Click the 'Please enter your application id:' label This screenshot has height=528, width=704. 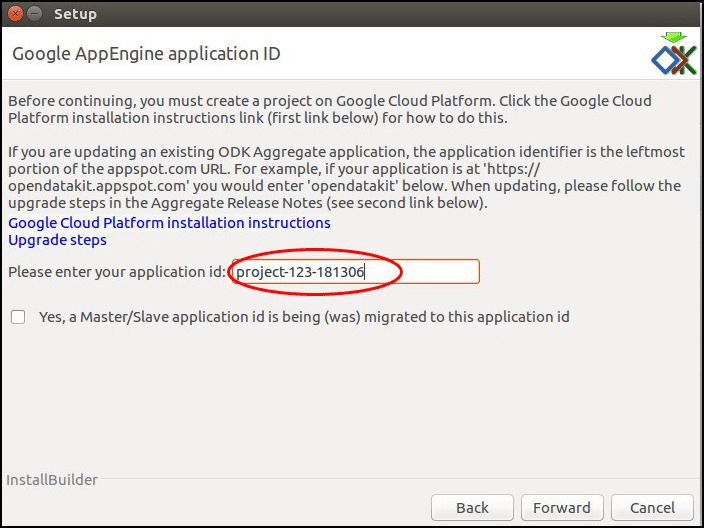coord(117,272)
